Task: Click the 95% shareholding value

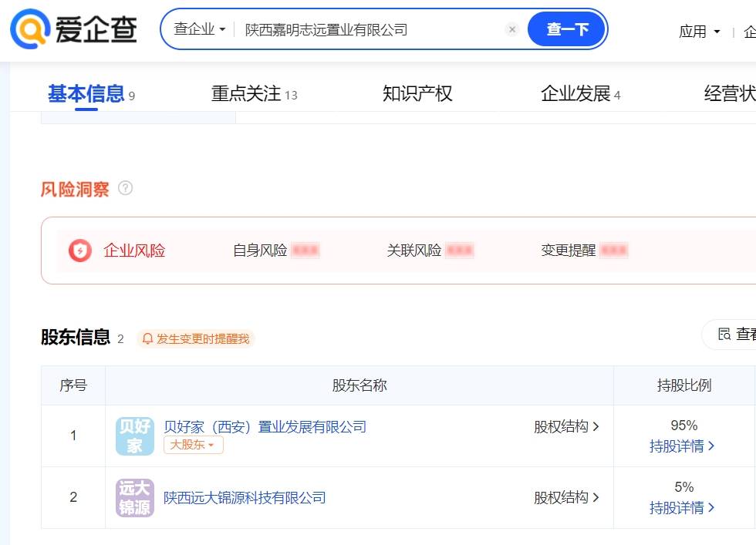Action: (x=684, y=426)
